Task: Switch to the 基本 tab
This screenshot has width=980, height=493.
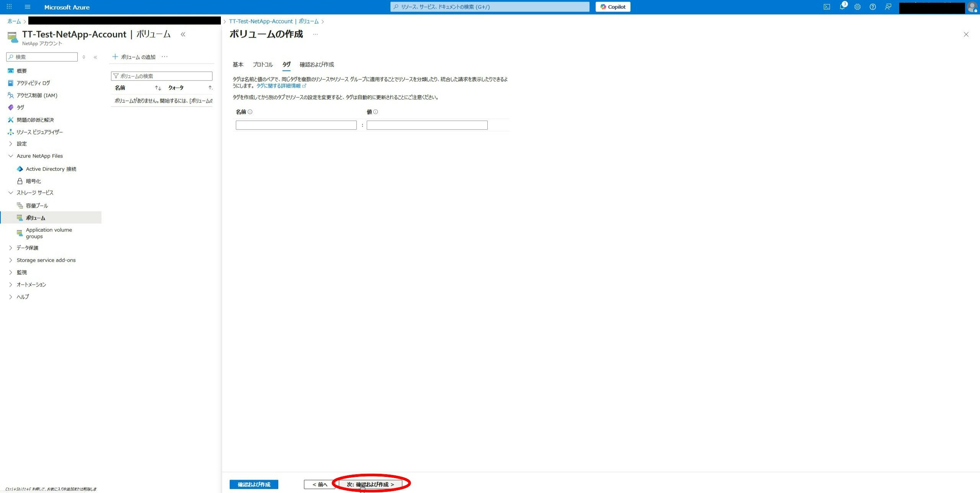Action: [x=238, y=64]
